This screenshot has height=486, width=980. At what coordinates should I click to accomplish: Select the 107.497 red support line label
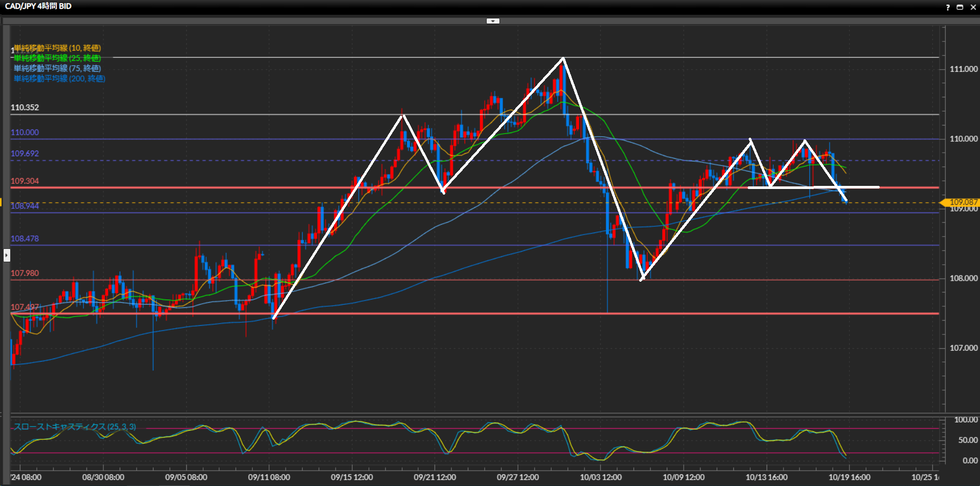25,307
